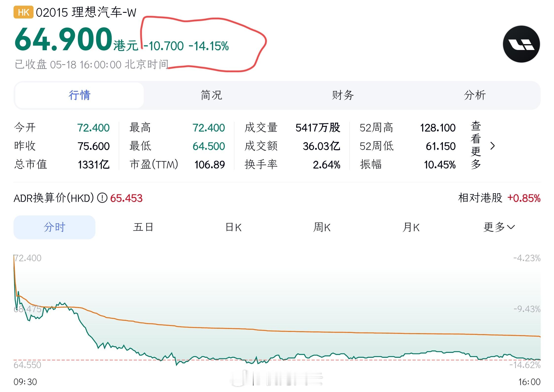The height and width of the screenshot is (392, 554).
Task: Expand the 更多 chart period dropdown
Action: 499,227
